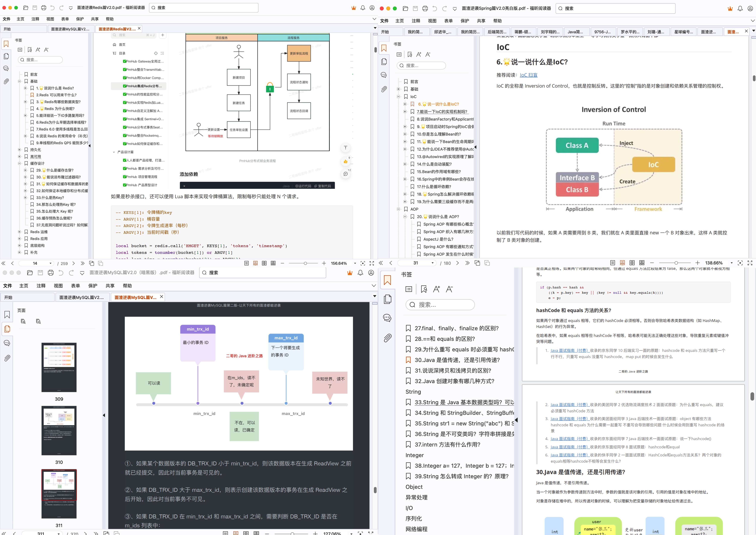Open the IoC 扫盲 hyperlink
The height and width of the screenshot is (535, 756).
(x=528, y=75)
